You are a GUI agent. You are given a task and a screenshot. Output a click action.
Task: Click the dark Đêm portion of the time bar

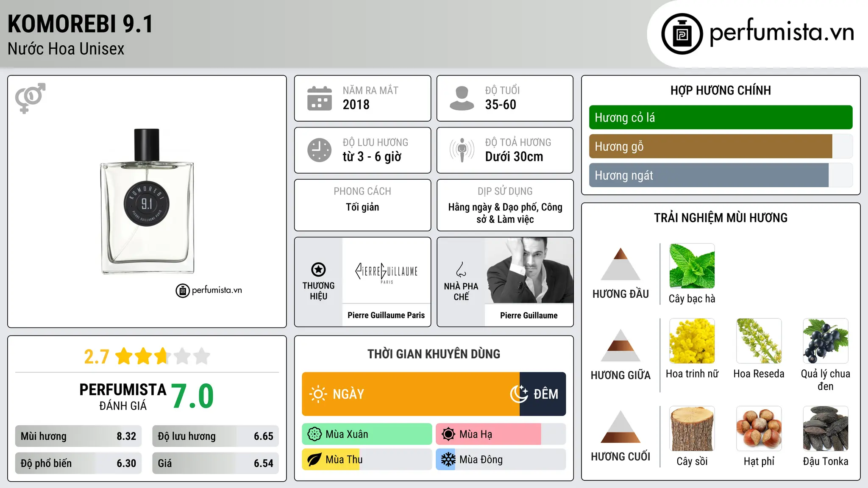543,394
